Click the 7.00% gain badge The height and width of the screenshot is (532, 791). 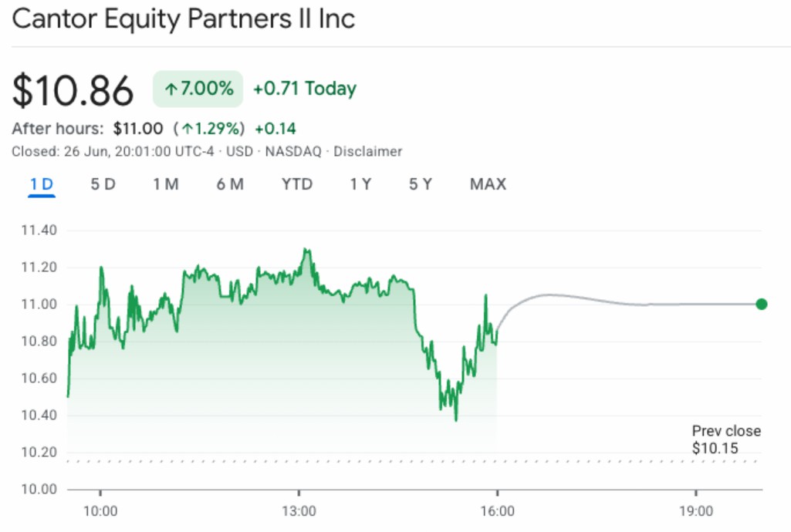[198, 89]
